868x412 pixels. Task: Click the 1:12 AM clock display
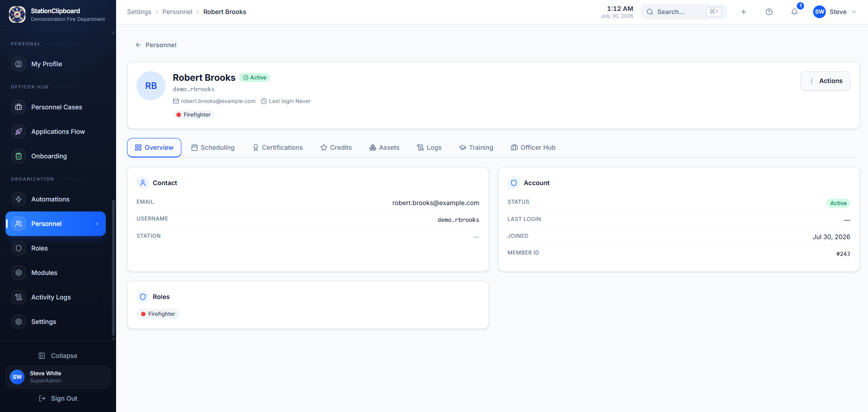[620, 9]
